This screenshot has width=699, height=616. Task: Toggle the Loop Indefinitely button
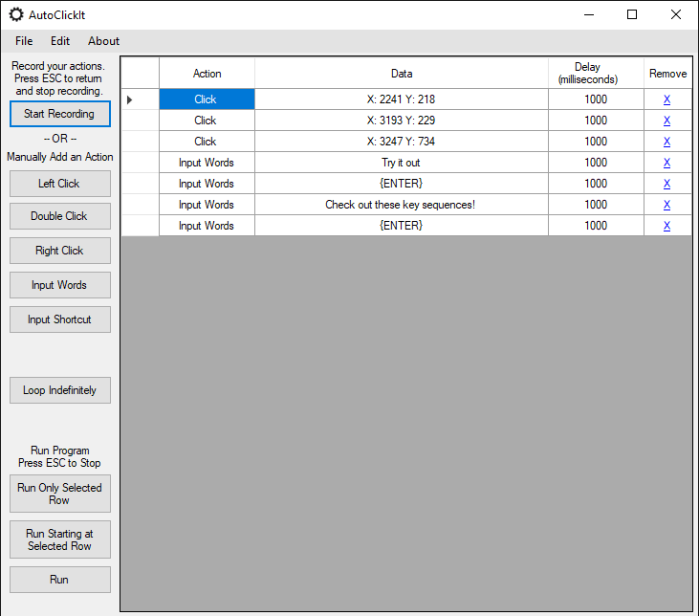click(59, 390)
